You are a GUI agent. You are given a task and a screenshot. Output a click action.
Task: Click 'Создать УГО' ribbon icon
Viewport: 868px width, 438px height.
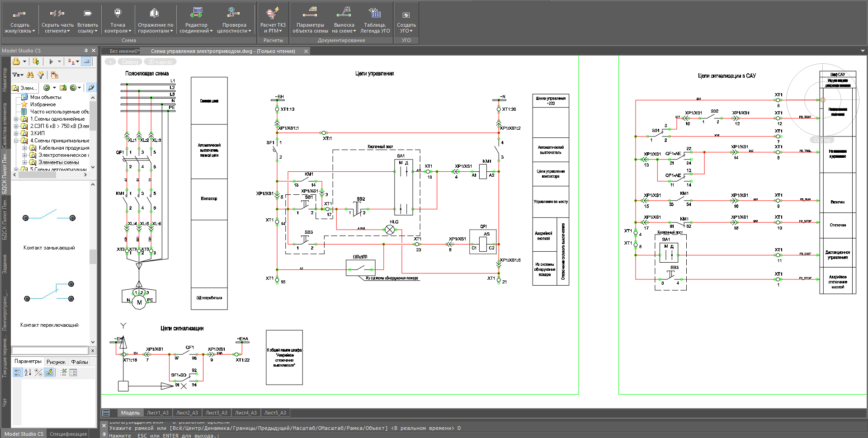click(406, 15)
